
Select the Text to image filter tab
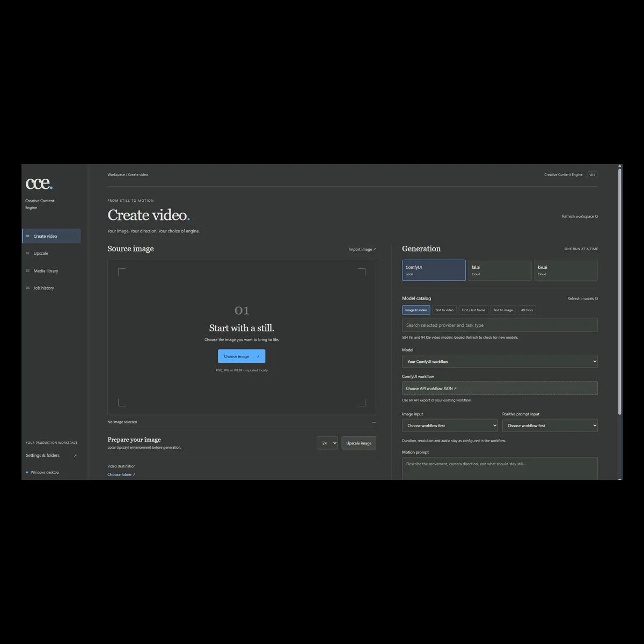point(503,310)
